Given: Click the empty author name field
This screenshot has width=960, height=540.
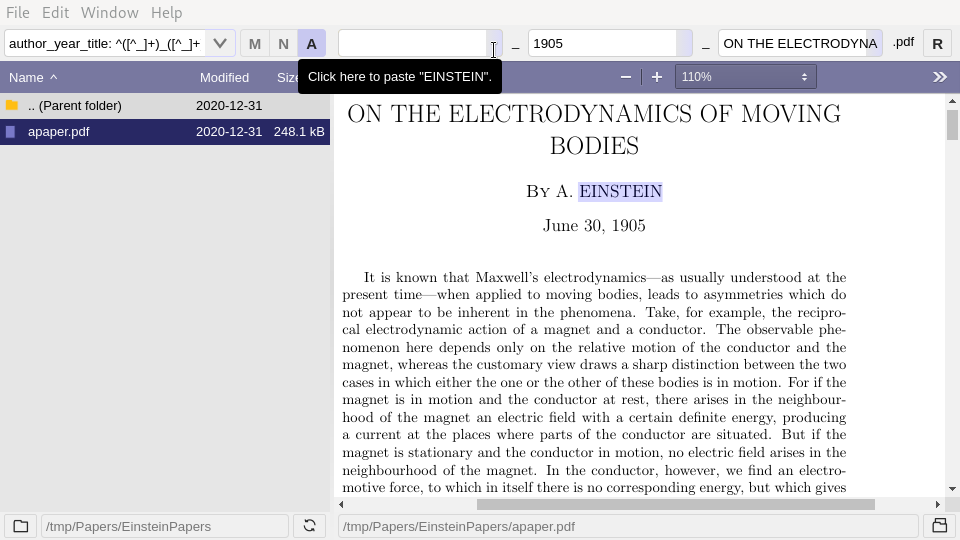Looking at the screenshot, I should click(413, 43).
